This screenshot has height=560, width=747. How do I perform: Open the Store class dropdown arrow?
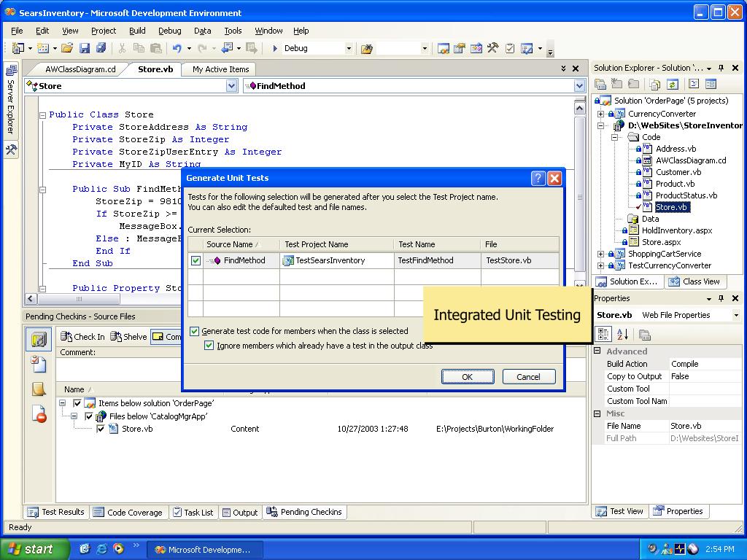(231, 86)
